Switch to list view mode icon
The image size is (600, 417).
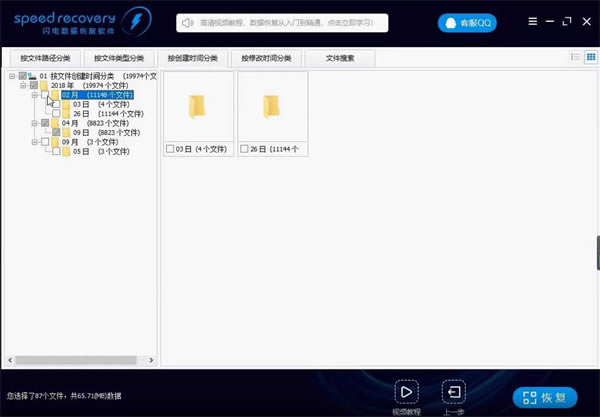[575, 58]
